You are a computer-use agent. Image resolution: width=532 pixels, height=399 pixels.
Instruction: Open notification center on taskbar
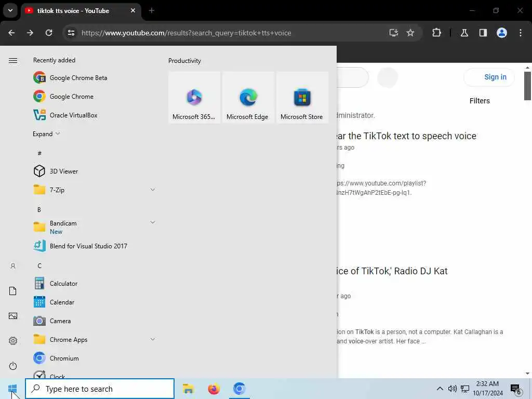[516, 389]
